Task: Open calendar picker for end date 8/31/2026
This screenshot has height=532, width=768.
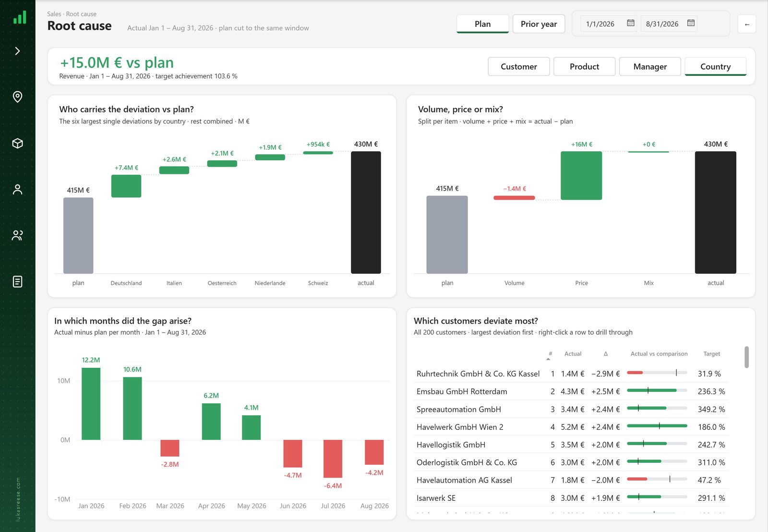Action: (691, 23)
